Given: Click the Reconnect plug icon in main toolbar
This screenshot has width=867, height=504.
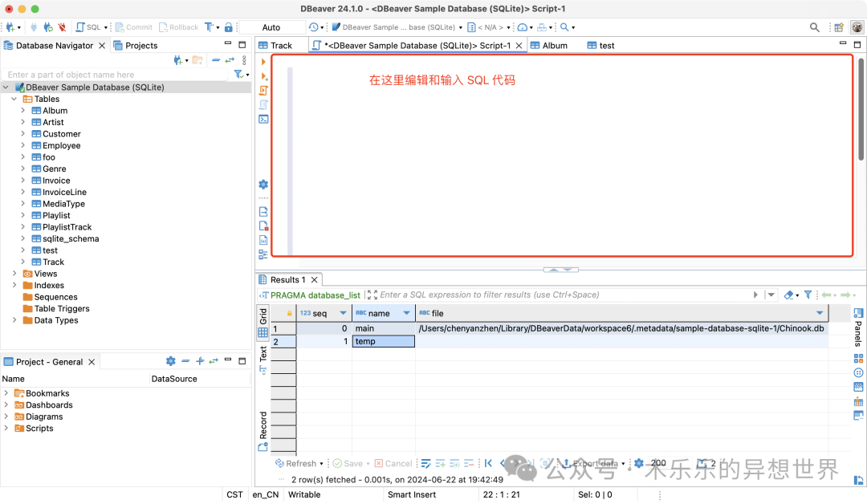Looking at the screenshot, I should pyautogui.click(x=48, y=27).
